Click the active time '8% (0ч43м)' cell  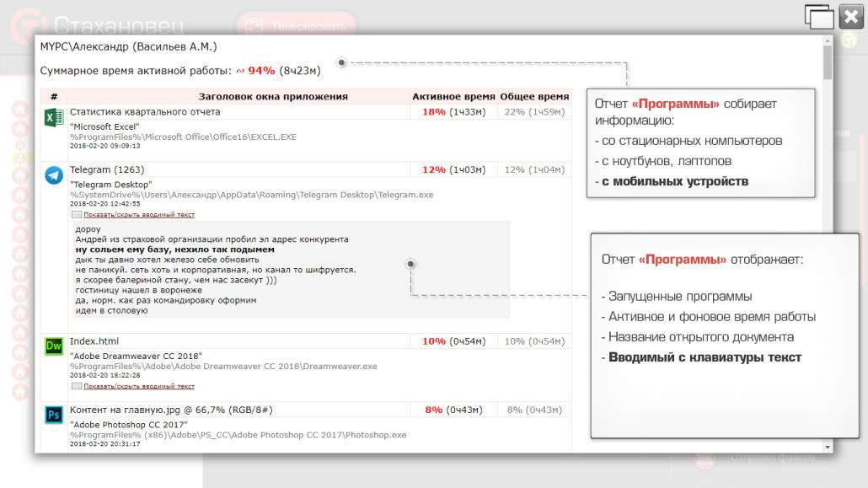pyautogui.click(x=454, y=410)
